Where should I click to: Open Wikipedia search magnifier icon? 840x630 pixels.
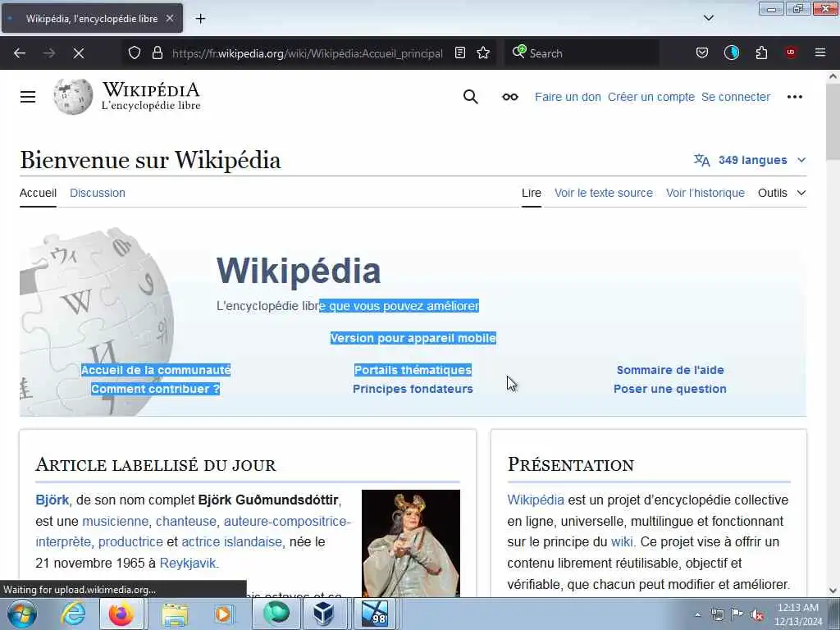click(x=470, y=97)
